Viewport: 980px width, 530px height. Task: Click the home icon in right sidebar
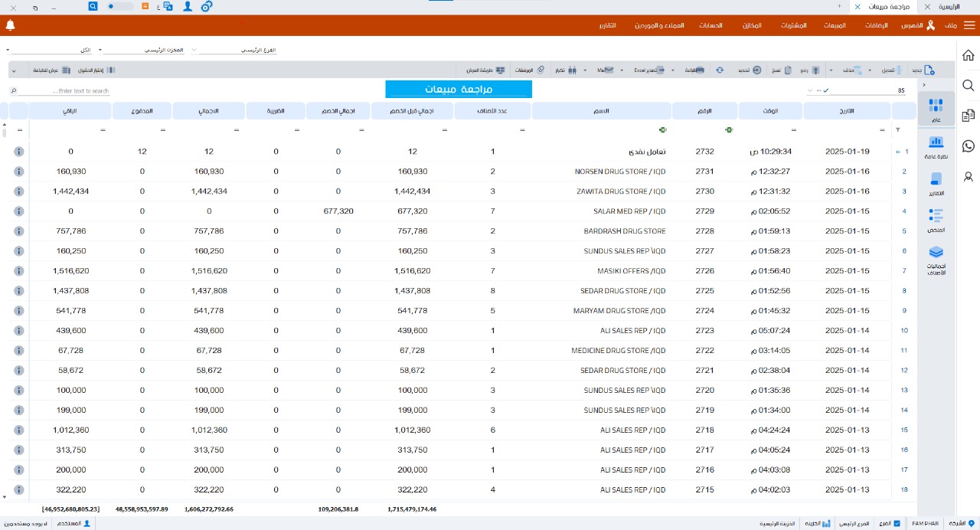click(x=969, y=55)
